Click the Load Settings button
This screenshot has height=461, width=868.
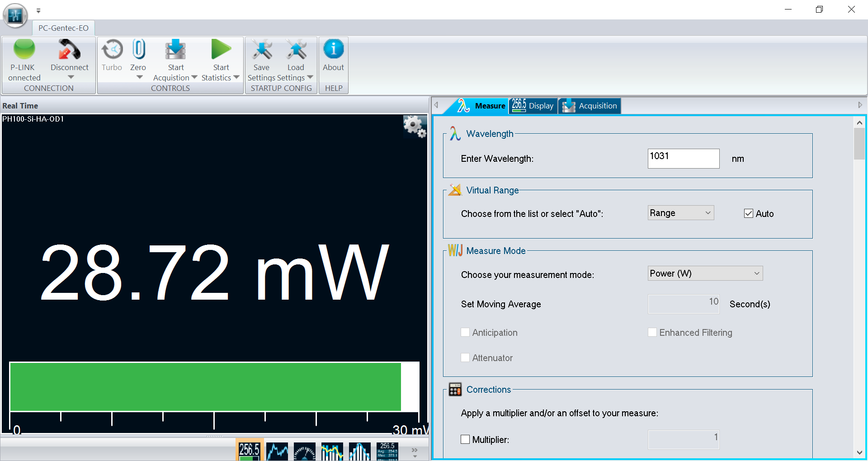click(296, 50)
